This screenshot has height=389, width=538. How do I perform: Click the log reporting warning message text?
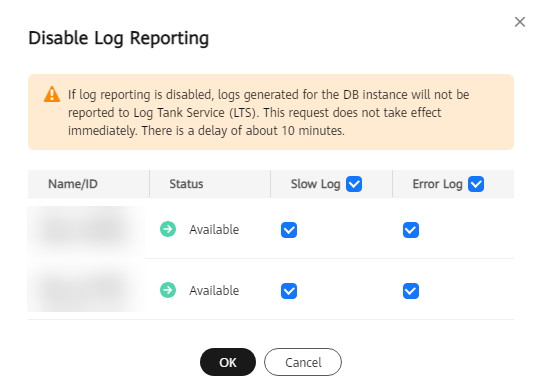click(268, 113)
